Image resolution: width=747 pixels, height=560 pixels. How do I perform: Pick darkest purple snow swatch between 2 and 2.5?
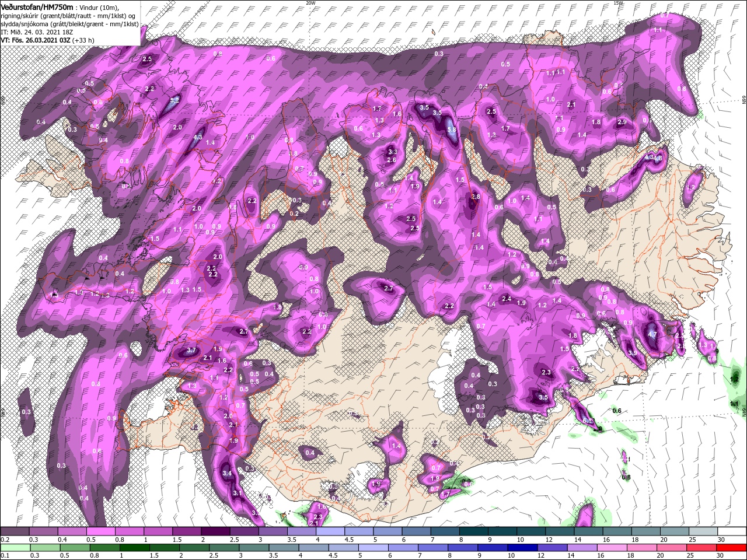pyautogui.click(x=215, y=531)
